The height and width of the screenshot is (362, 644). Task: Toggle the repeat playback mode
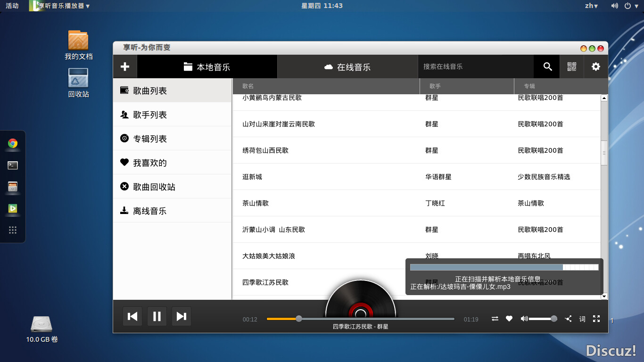[495, 319]
